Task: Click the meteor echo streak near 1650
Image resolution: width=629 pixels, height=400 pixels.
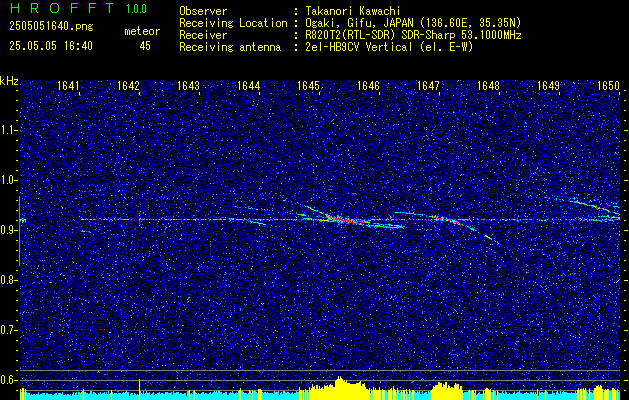Action: (594, 206)
